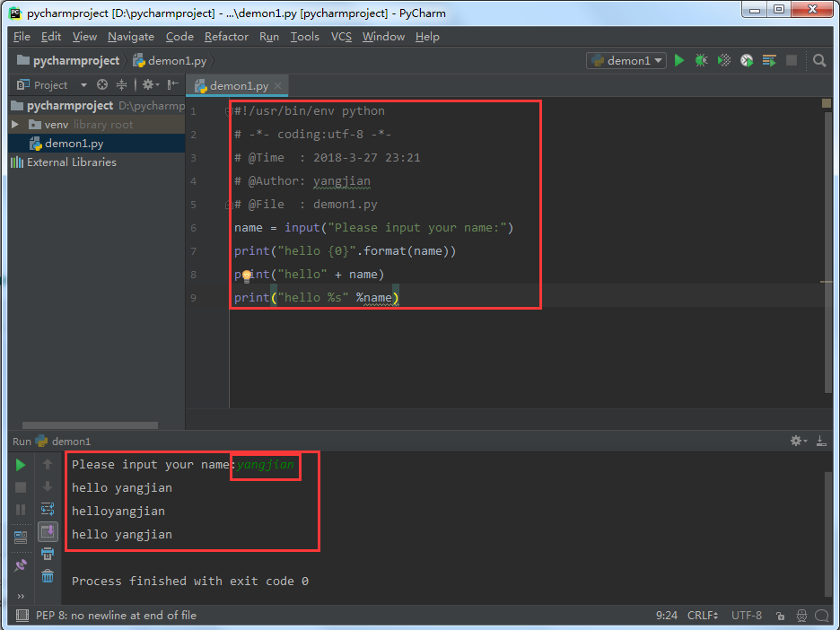Open the File menu
840x630 pixels.
click(22, 37)
